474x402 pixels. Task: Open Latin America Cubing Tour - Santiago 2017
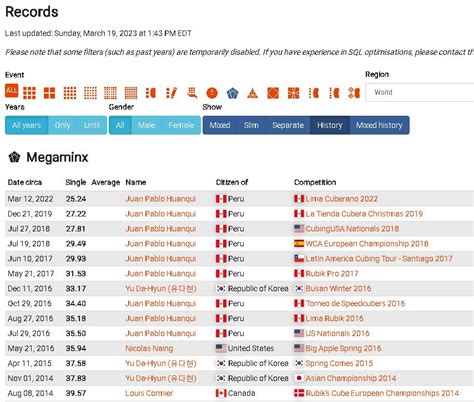click(x=379, y=259)
